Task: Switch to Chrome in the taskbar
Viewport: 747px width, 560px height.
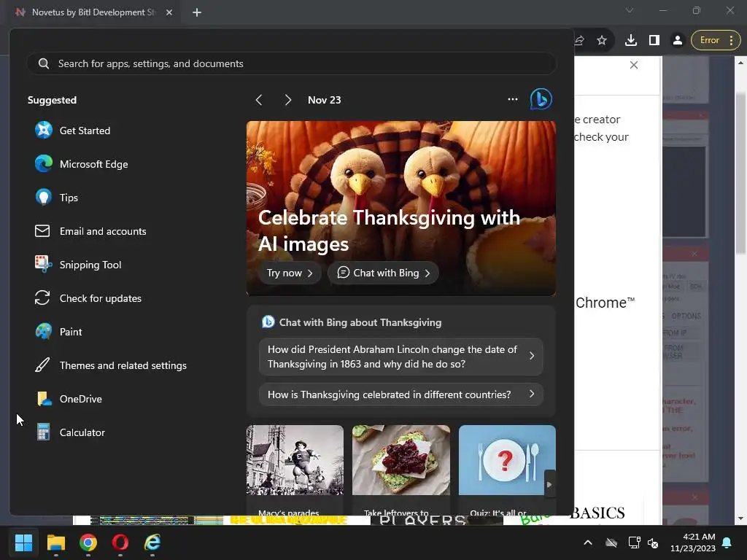Action: [88, 542]
